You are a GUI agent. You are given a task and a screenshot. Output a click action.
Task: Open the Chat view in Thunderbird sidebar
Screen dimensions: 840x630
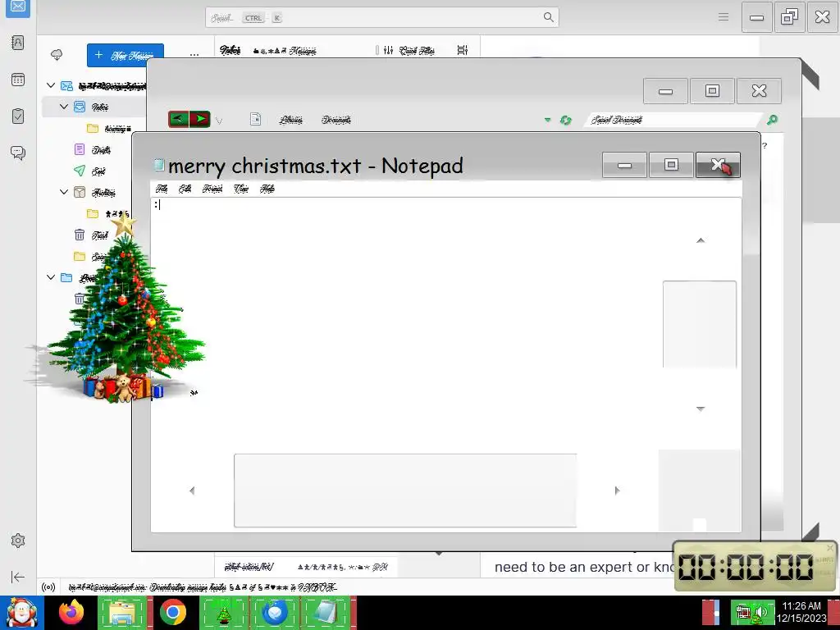click(x=18, y=153)
